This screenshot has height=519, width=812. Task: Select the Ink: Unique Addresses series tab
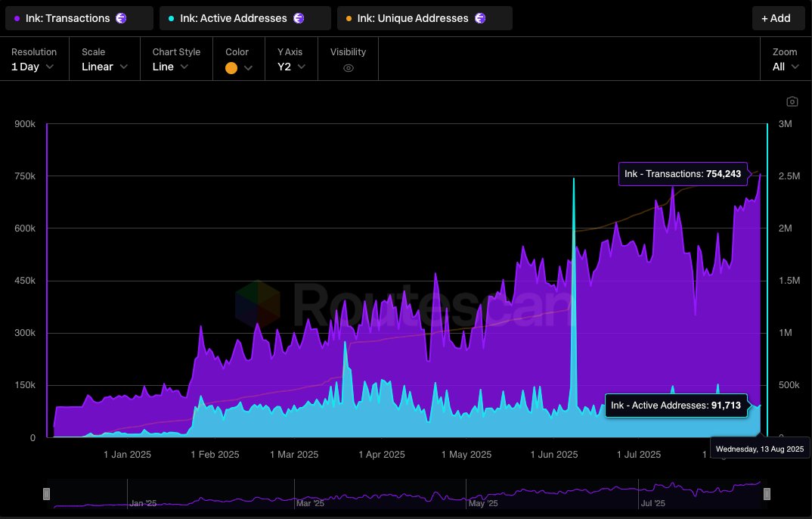425,18
